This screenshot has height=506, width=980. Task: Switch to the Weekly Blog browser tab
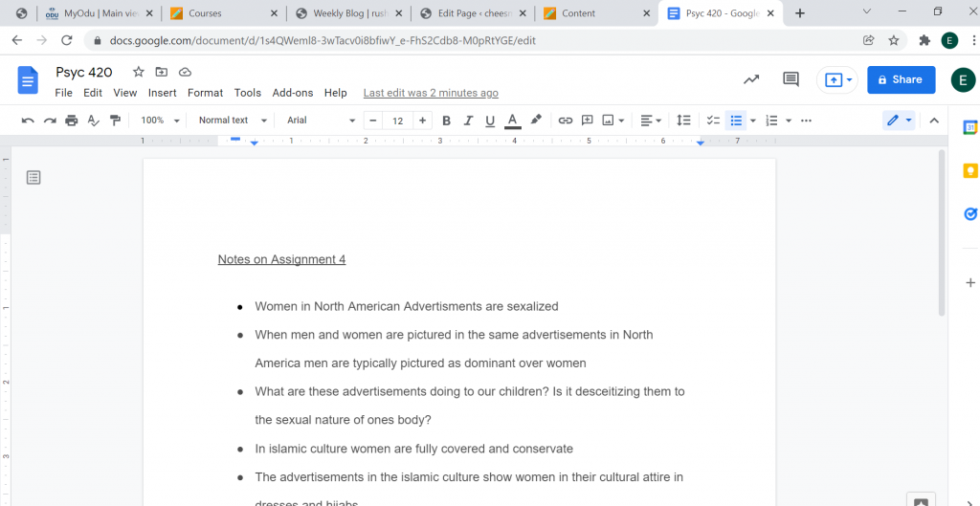pos(348,13)
